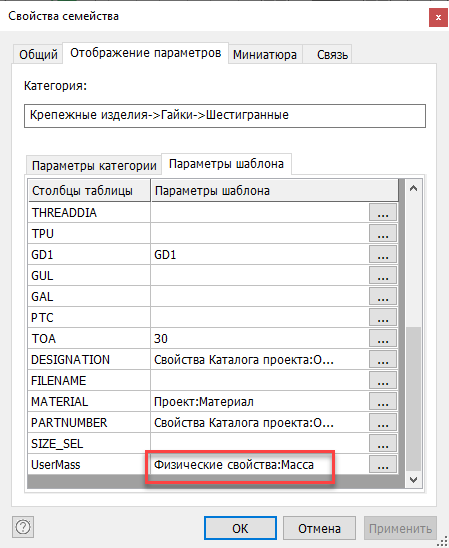This screenshot has width=449, height=548.
Task: Open browse button for TOA parameter
Action: click(x=383, y=338)
